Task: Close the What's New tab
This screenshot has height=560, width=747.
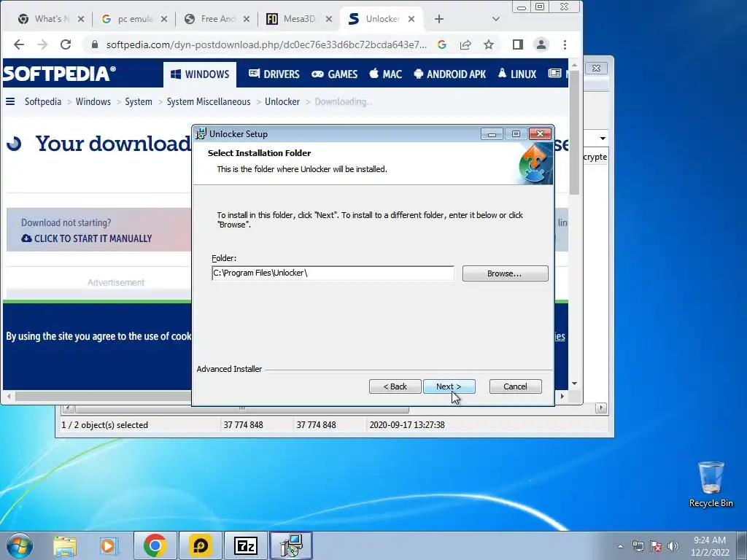Action: tap(81, 19)
